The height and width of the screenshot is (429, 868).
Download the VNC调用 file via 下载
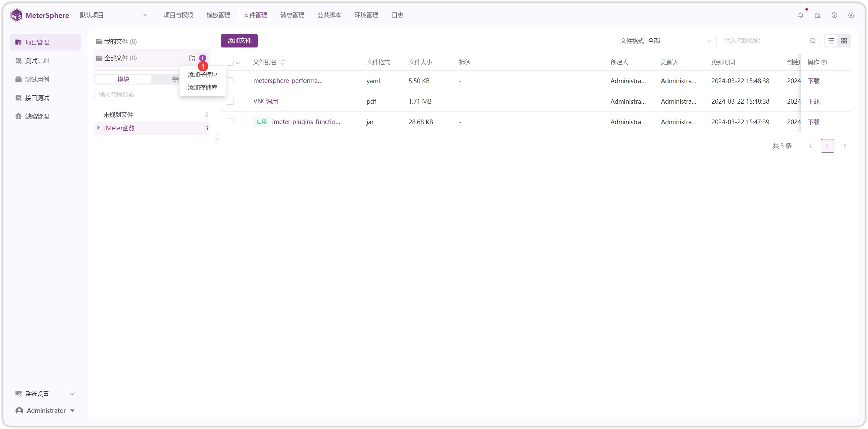[x=813, y=101]
